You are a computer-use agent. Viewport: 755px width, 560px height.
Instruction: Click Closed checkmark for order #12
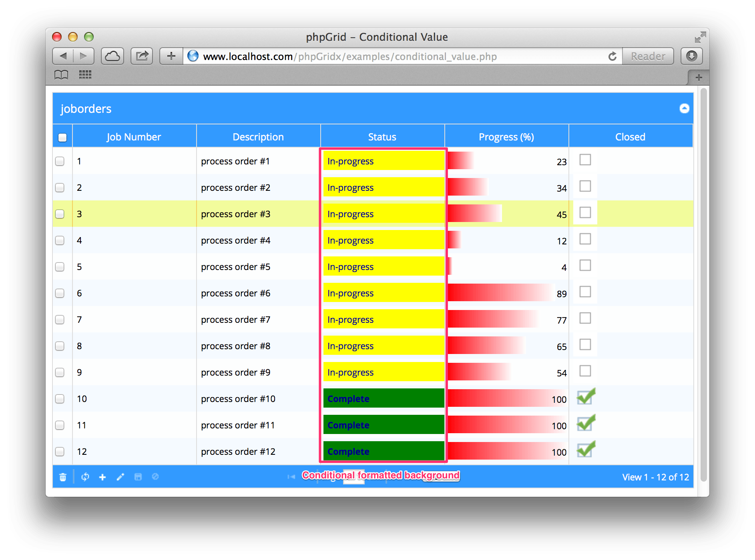pyautogui.click(x=586, y=449)
